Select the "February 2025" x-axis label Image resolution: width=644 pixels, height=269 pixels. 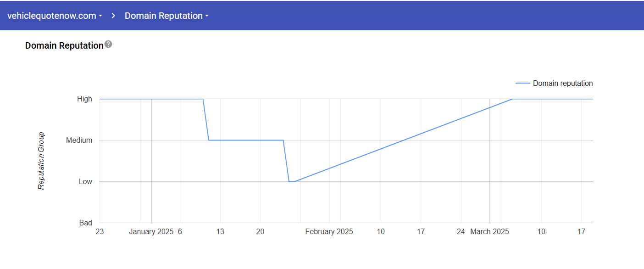click(x=329, y=232)
